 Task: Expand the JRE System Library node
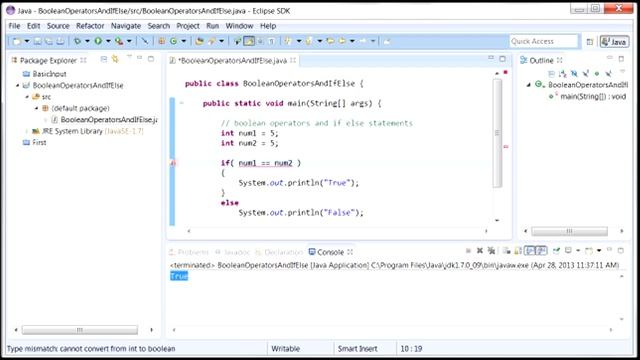(x=27, y=131)
